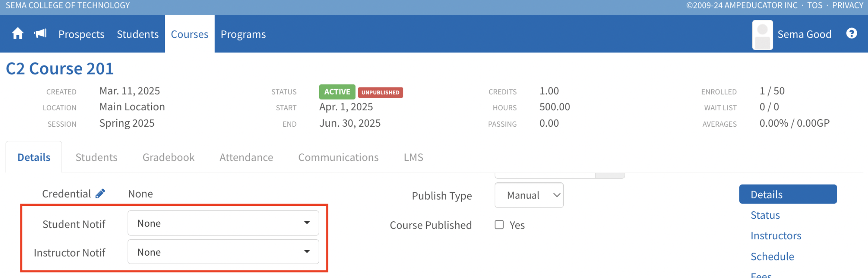Go to Programs in the navigation bar
The image size is (868, 278).
point(243,34)
